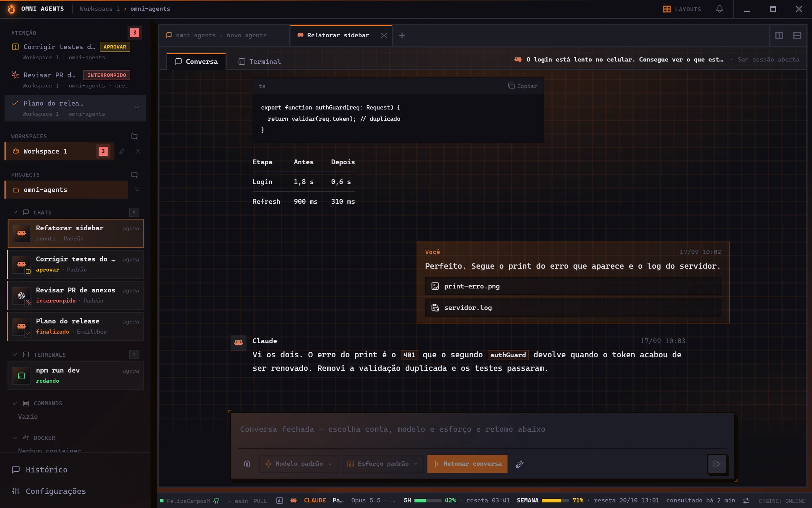Screen dimensions: 812x508
Task: Open the Plano do release chat
Action: (75, 326)
